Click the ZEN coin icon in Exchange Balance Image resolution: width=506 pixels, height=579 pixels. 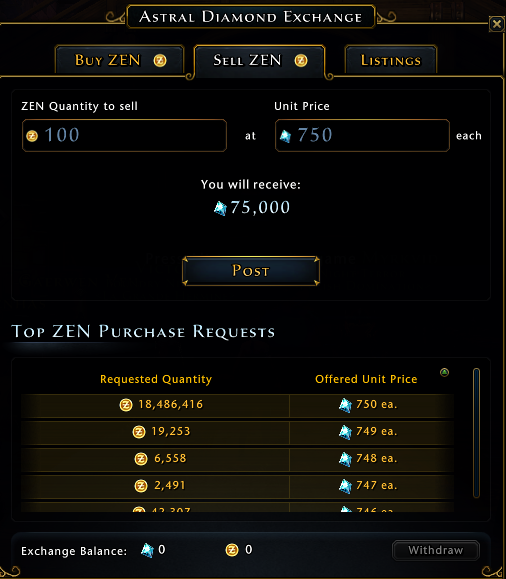(232, 550)
